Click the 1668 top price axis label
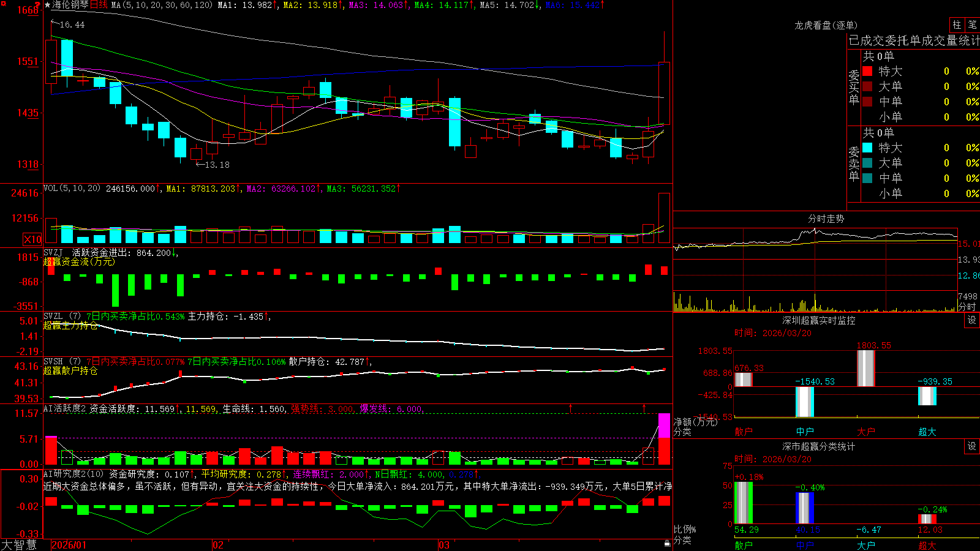Viewport: 980px width, 551px height. [x=28, y=10]
